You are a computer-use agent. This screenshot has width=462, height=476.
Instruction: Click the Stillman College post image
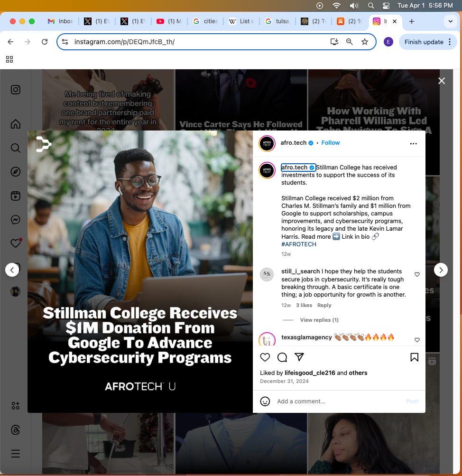point(140,272)
